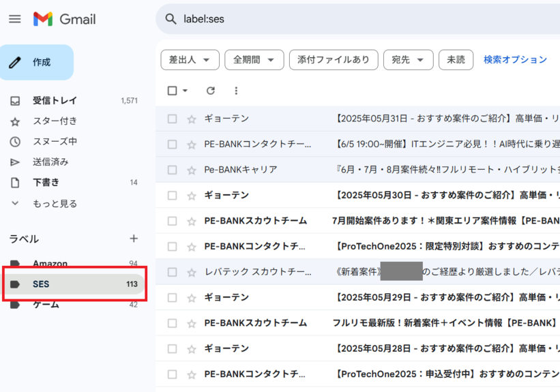The image size is (560, 392).
Task: Star the ギョーテン 05月29日 email
Action: coord(192,298)
